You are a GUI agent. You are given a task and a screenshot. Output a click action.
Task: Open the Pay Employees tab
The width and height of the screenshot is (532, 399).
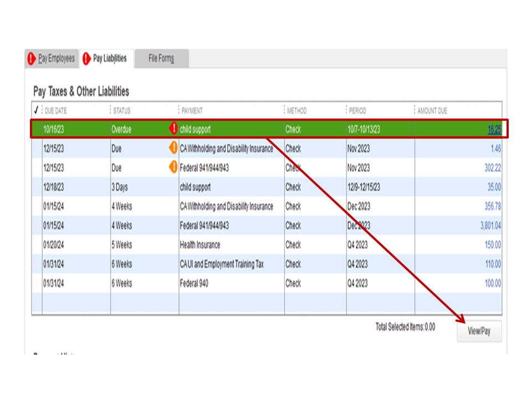pos(52,58)
